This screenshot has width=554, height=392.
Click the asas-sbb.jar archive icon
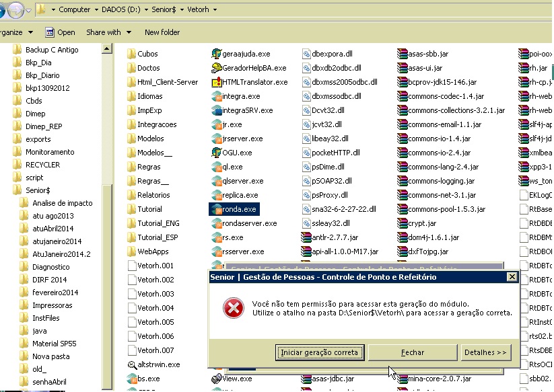(402, 54)
